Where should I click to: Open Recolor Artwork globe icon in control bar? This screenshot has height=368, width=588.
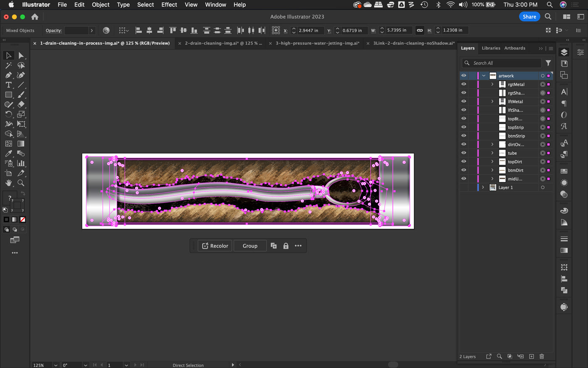coord(106,30)
